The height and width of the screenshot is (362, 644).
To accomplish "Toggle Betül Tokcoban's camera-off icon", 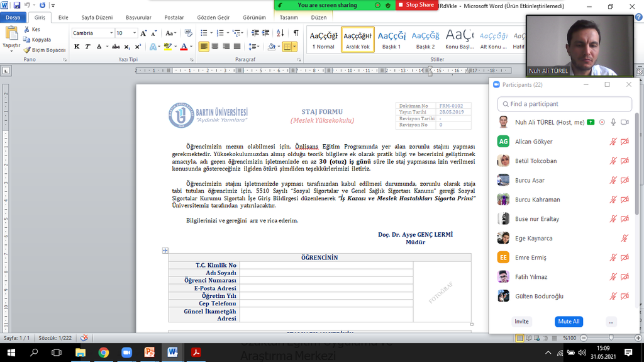I will (x=625, y=161).
